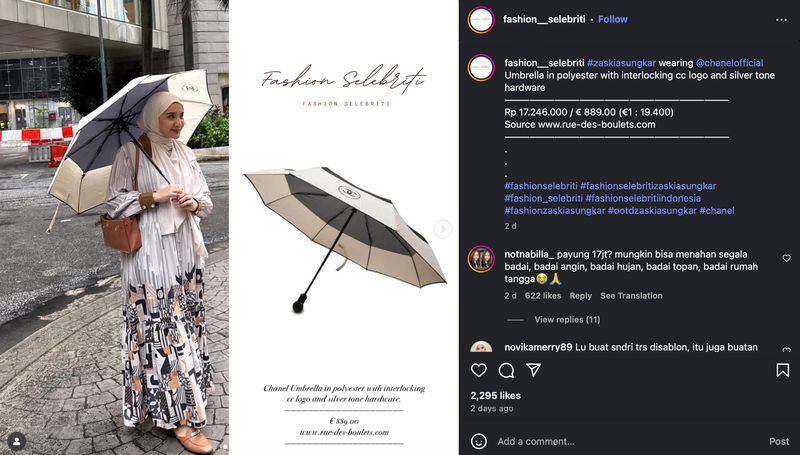Image resolution: width=800 pixels, height=455 pixels.
Task: Go to next carousel image arrow
Action: pyautogui.click(x=442, y=229)
